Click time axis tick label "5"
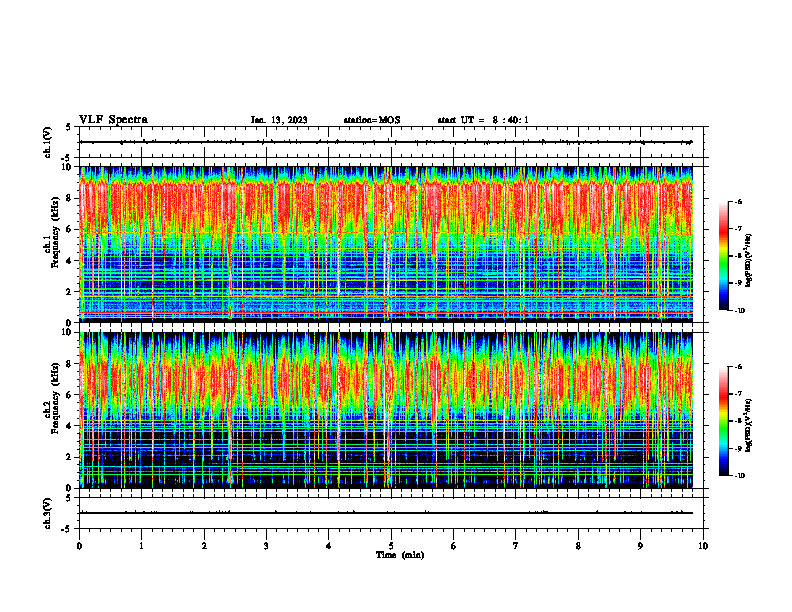This screenshot has width=792, height=612. [391, 546]
